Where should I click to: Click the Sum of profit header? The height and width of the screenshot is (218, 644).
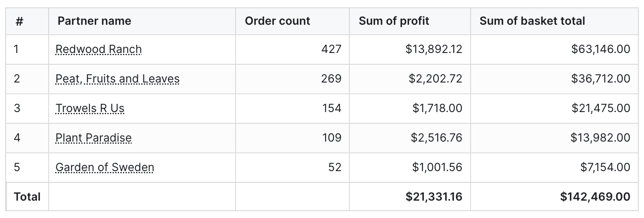(394, 21)
